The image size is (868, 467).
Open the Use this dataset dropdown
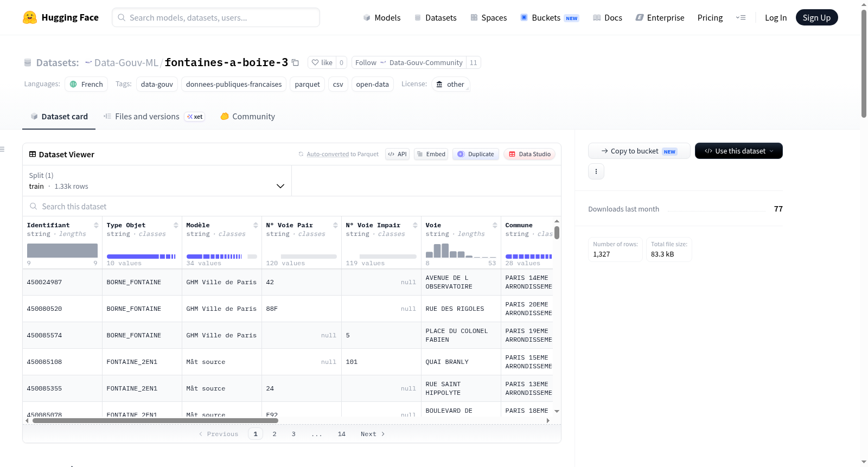pos(739,151)
